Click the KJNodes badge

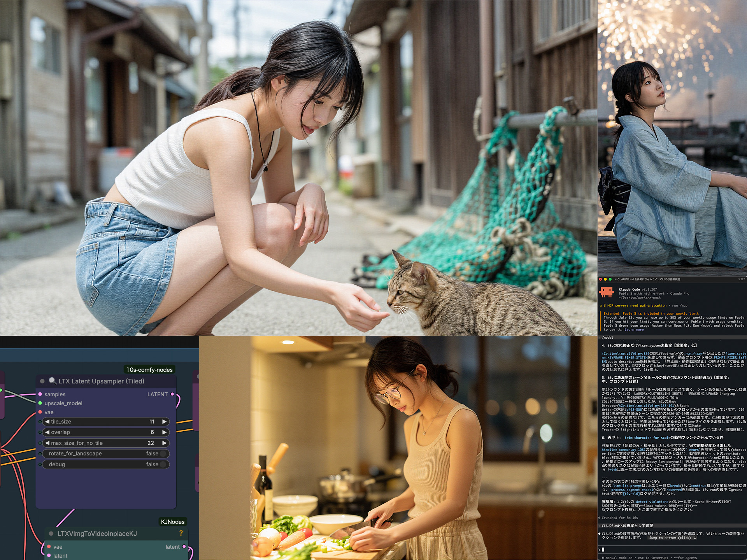click(173, 521)
